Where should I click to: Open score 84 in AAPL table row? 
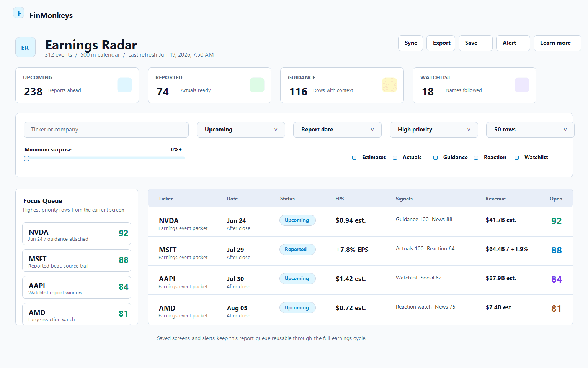[557, 279]
